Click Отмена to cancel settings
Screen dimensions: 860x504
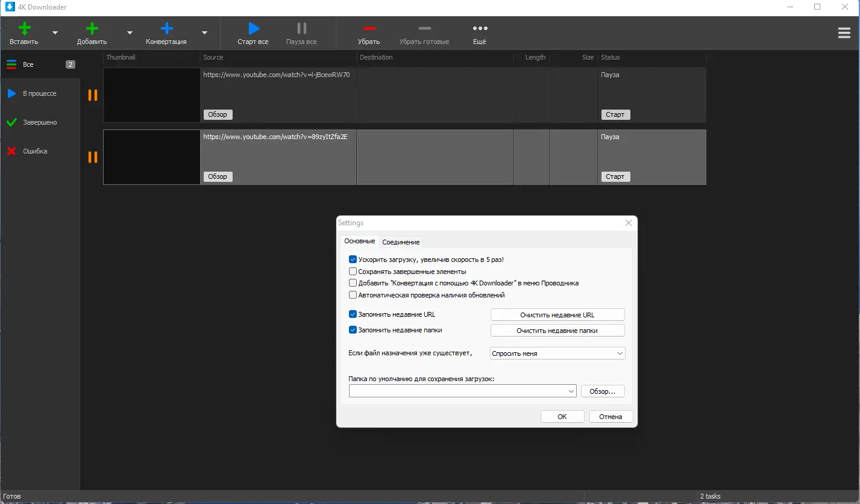tap(611, 417)
